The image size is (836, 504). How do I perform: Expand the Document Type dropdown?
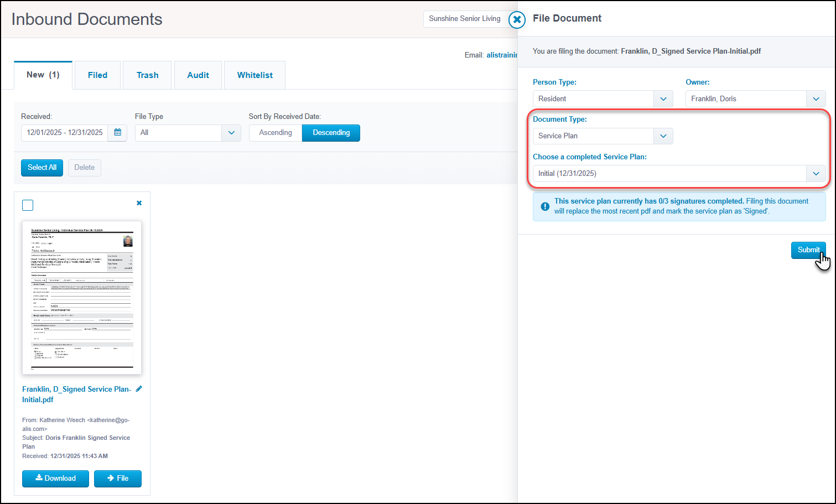tap(663, 136)
